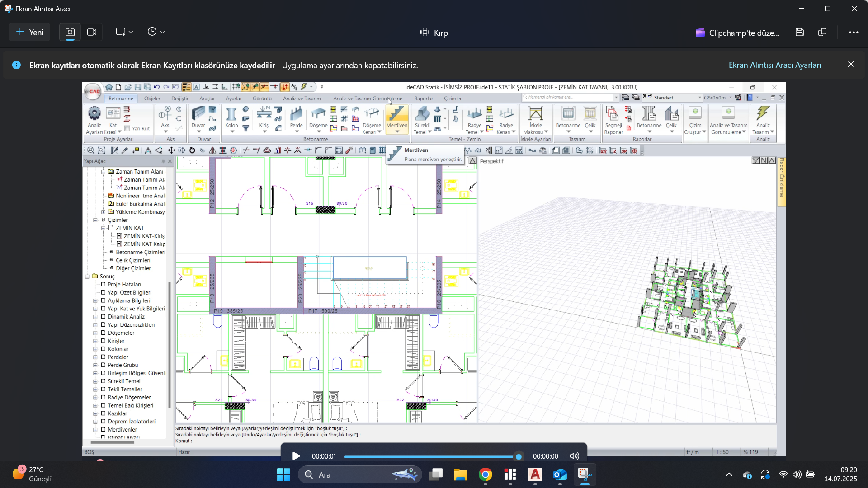Click the save icon in ideCAD toolbar

tap(138, 87)
